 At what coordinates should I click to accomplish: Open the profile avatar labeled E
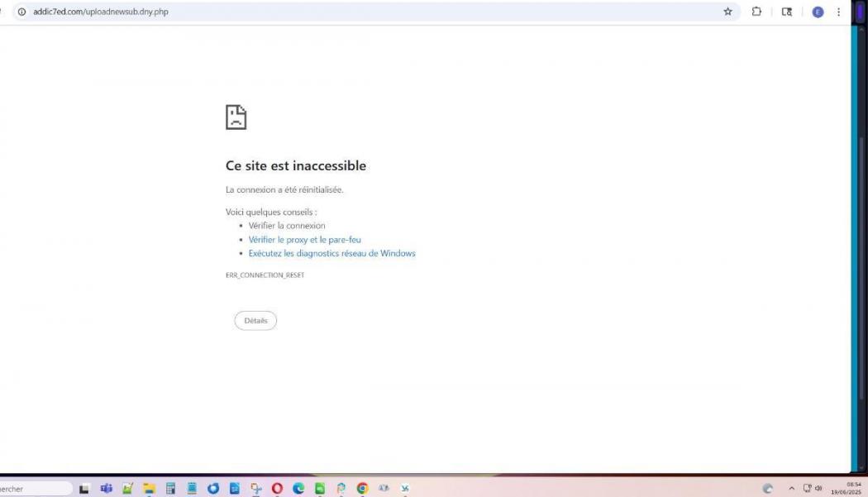818,12
